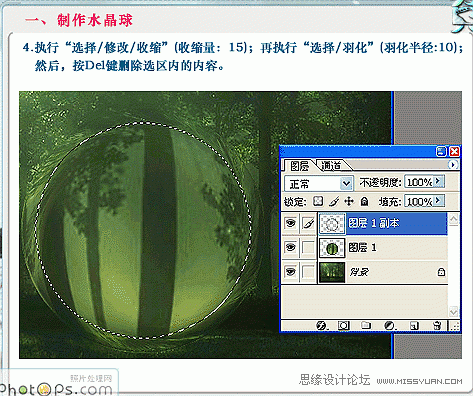
Task: Create a new layer set folder icon
Action: [x=366, y=325]
